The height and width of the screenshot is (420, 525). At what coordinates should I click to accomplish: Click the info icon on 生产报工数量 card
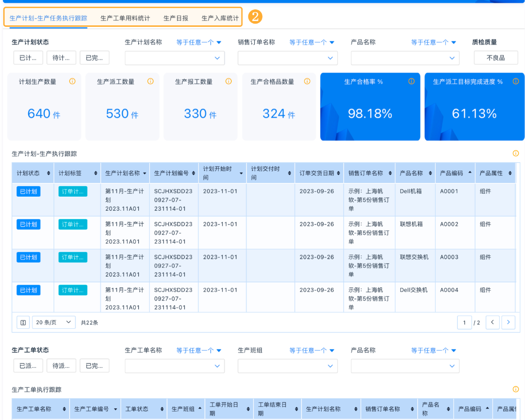point(229,81)
